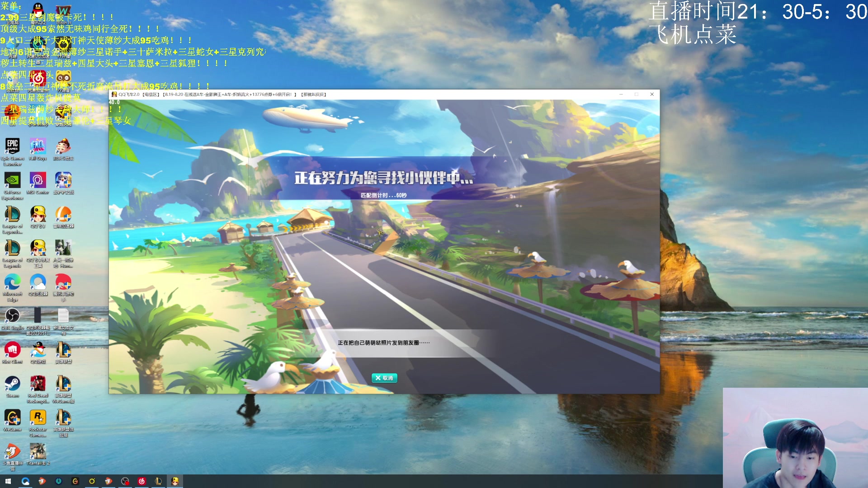Viewport: 868px width, 488px height.
Task: Open the Steam desktop shortcut
Action: coord(13,386)
